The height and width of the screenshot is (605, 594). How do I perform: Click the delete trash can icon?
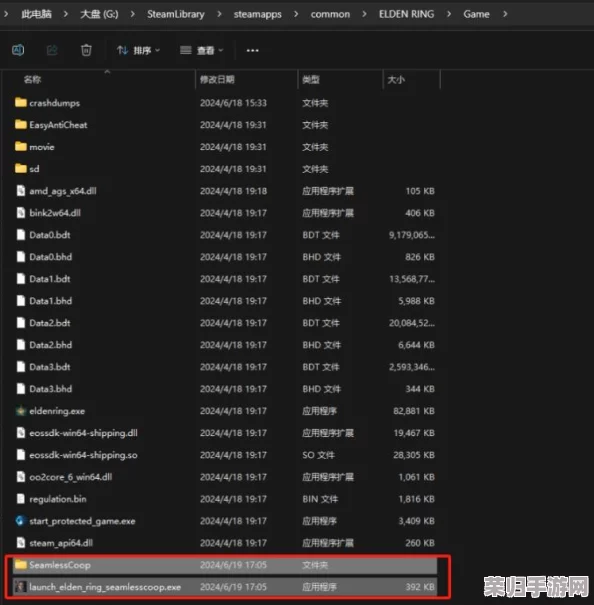(x=86, y=50)
